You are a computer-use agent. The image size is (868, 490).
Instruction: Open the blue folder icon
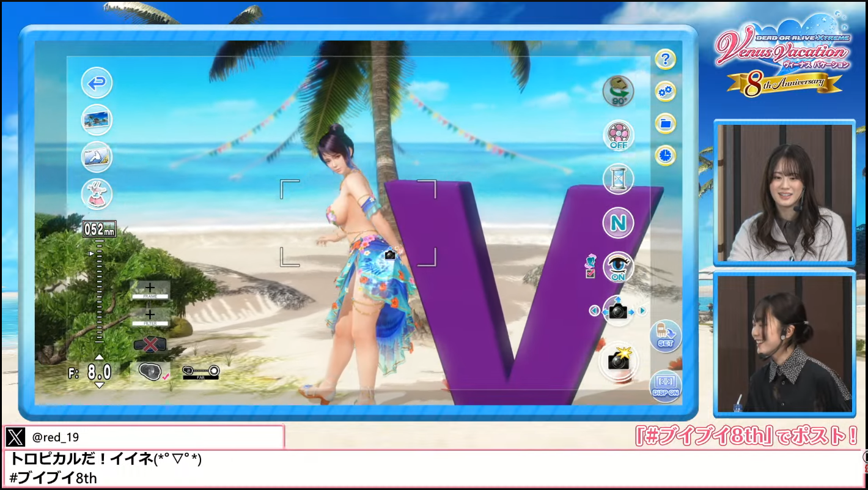pos(665,124)
